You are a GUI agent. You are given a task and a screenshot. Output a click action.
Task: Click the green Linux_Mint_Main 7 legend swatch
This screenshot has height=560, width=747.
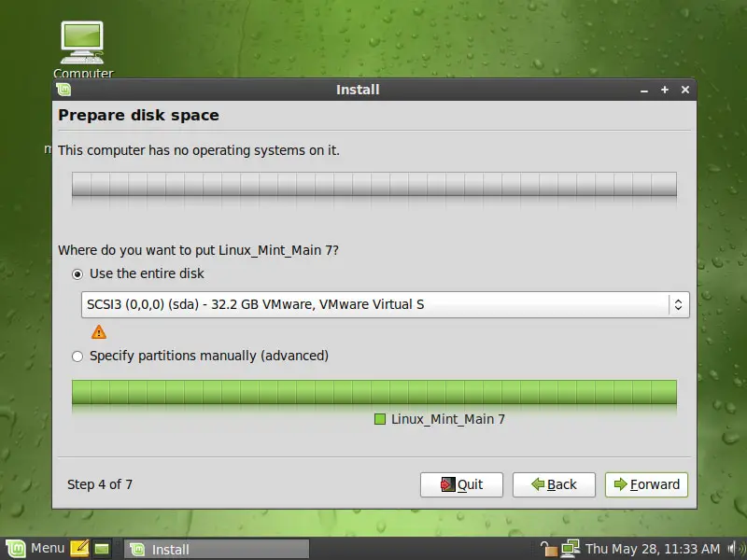coord(380,419)
